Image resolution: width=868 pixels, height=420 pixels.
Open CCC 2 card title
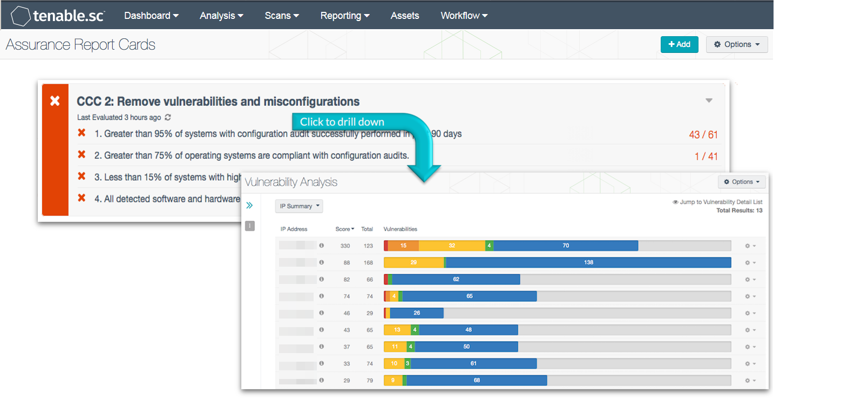pos(218,101)
